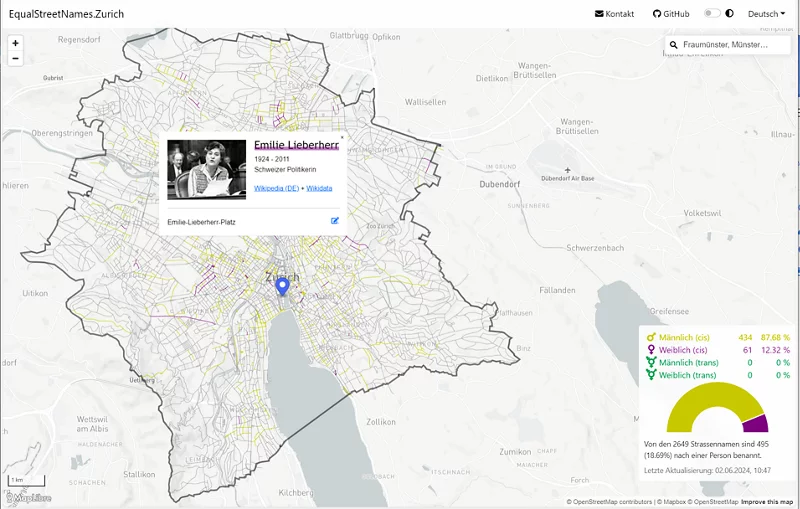The image size is (800, 509).
Task: Click Improve this map link
Action: tap(767, 502)
